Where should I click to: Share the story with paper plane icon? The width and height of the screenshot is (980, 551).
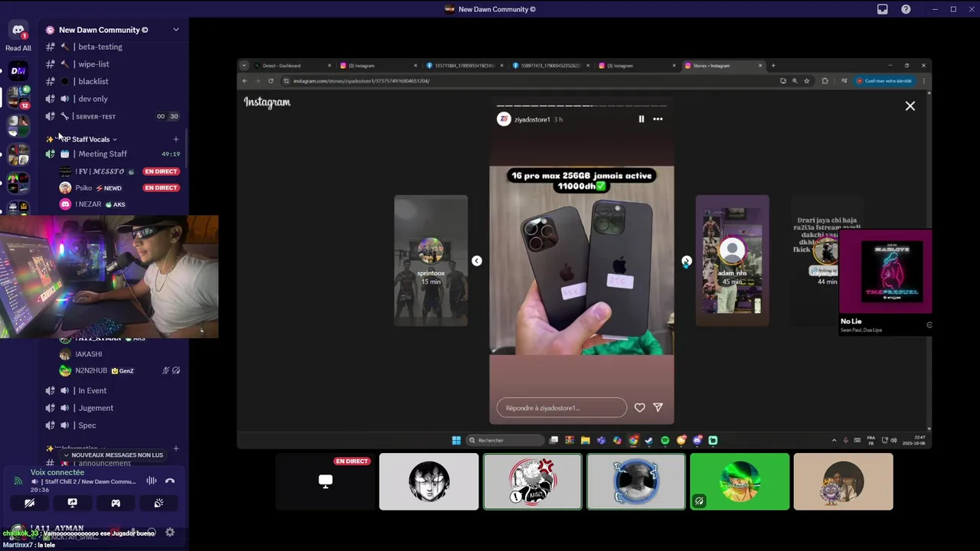[x=658, y=408]
